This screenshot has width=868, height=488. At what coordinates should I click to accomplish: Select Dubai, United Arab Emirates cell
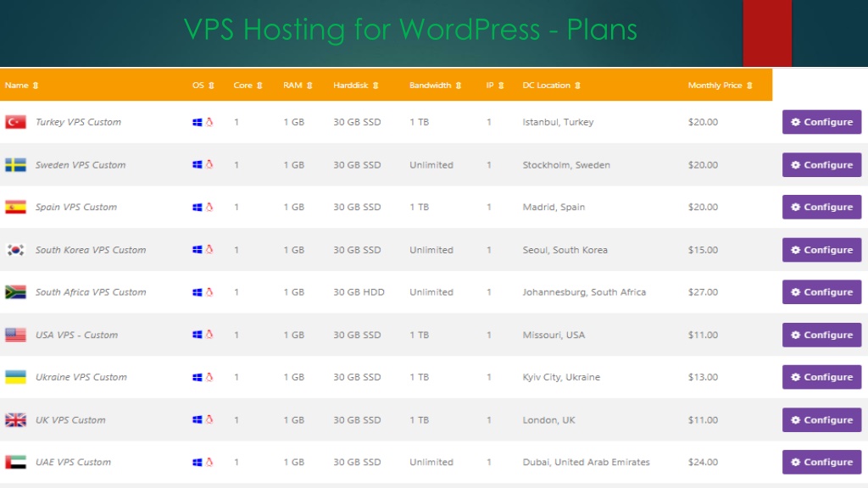point(587,462)
